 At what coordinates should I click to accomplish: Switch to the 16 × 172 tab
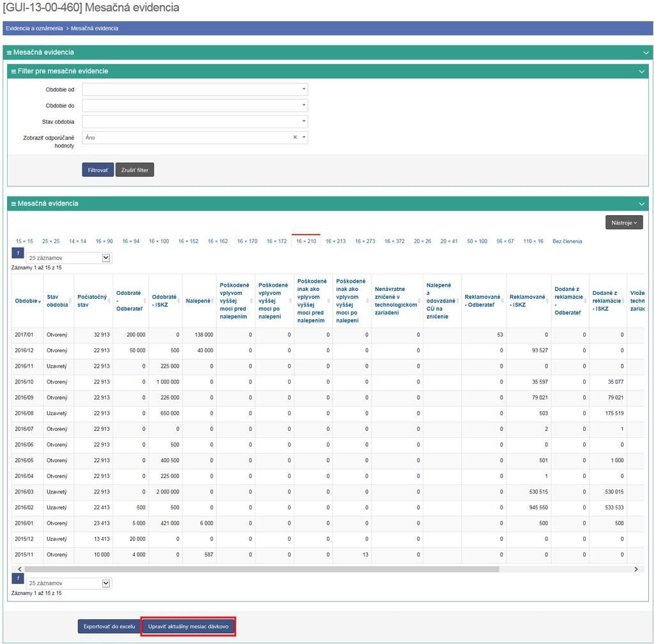coord(277,241)
